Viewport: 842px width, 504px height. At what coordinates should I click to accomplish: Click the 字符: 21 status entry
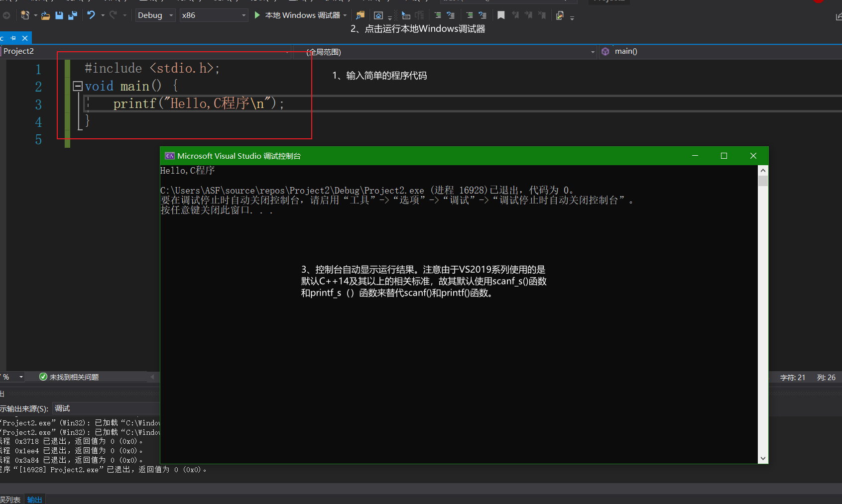[793, 378]
